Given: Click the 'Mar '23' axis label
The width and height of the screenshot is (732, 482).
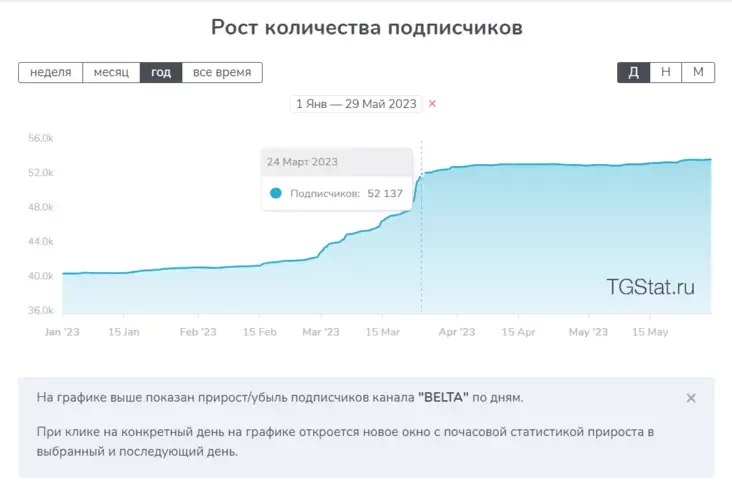Looking at the screenshot, I should [321, 332].
